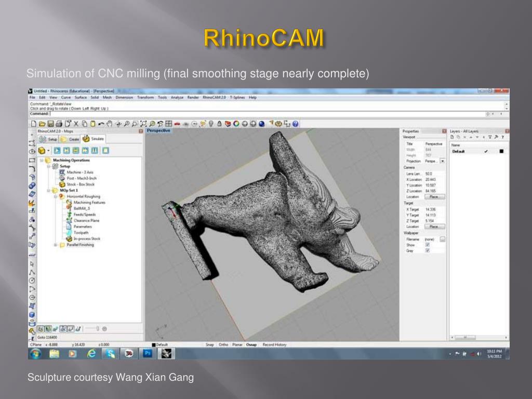Click the RhinoCAM stop simulation button
Screen dimensions: 532x399
[x=106, y=150]
